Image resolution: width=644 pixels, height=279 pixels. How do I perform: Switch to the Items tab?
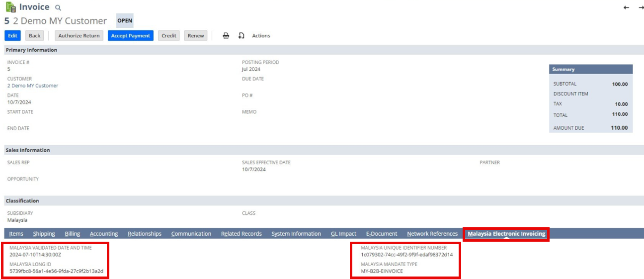[16, 234]
